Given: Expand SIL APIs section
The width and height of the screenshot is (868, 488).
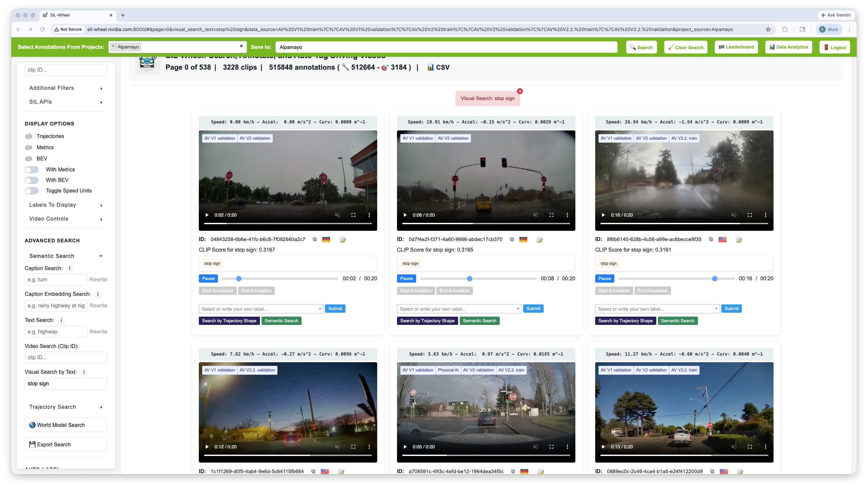Looking at the screenshot, I should click(x=66, y=102).
